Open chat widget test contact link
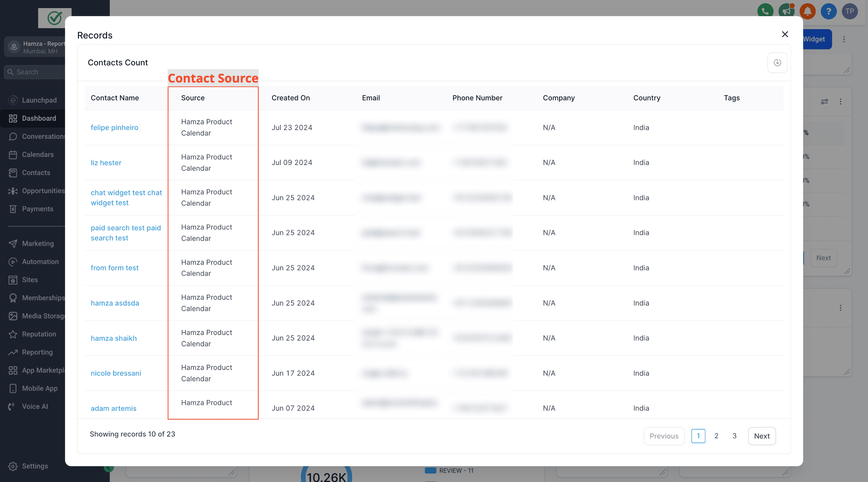This screenshot has height=482, width=868. point(126,198)
